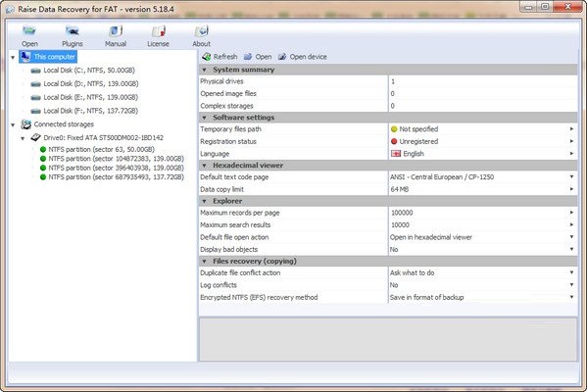The width and height of the screenshot is (587, 392).
Task: Click red Unregistered status icon
Action: pos(394,141)
